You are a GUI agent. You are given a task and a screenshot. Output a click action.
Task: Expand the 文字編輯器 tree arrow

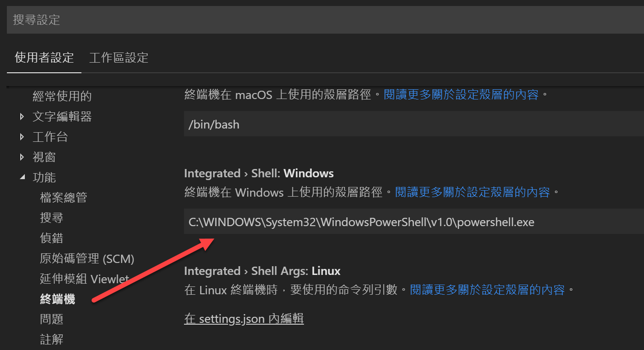(x=22, y=117)
